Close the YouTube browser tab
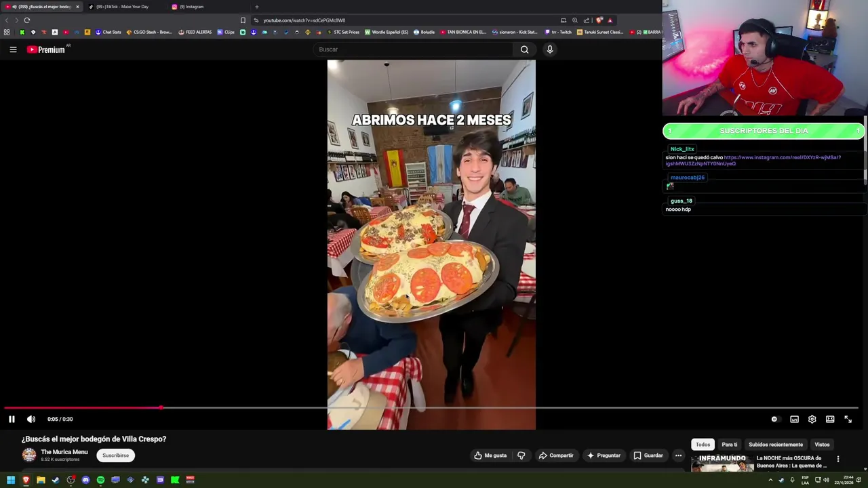 coord(77,7)
